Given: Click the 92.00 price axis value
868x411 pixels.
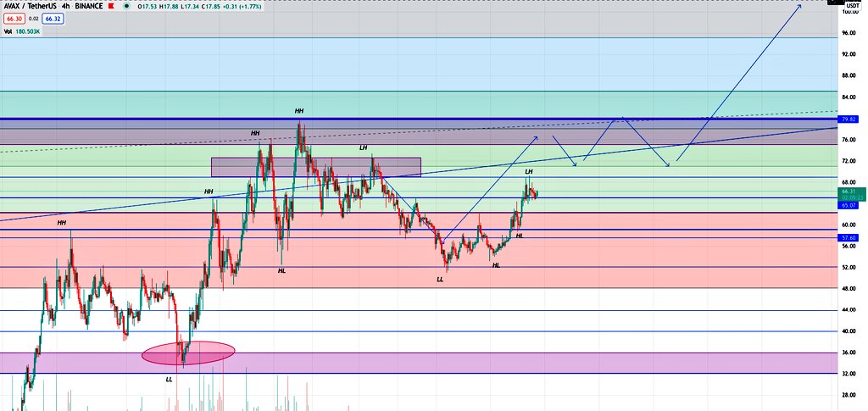Looking at the screenshot, I should pos(849,54).
